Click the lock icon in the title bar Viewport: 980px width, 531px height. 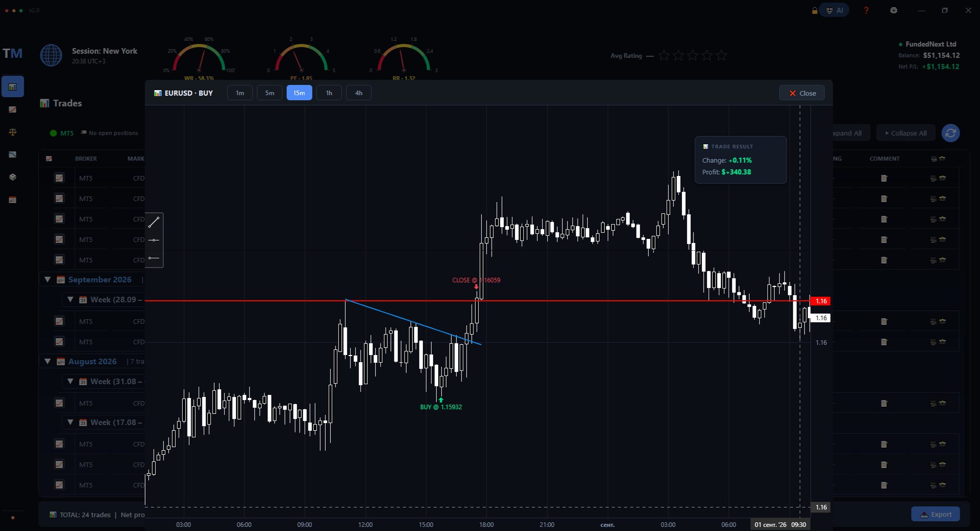(815, 10)
